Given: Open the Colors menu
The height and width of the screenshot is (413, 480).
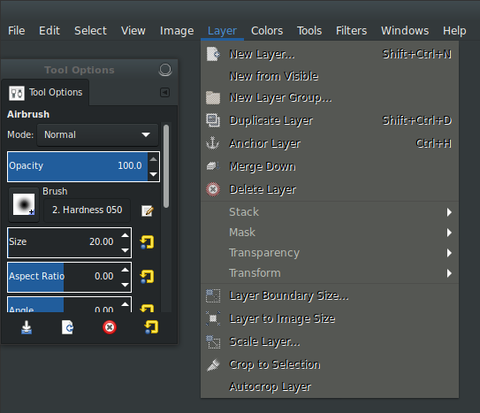Looking at the screenshot, I should point(267,31).
